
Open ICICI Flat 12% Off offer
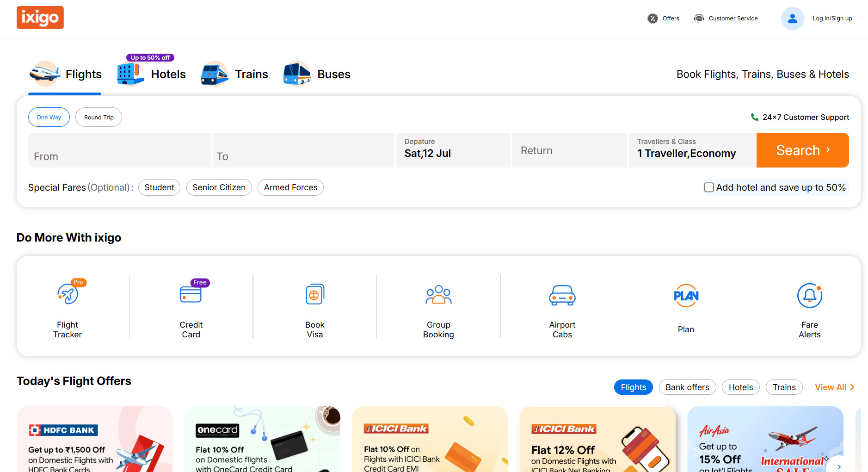[x=597, y=439]
